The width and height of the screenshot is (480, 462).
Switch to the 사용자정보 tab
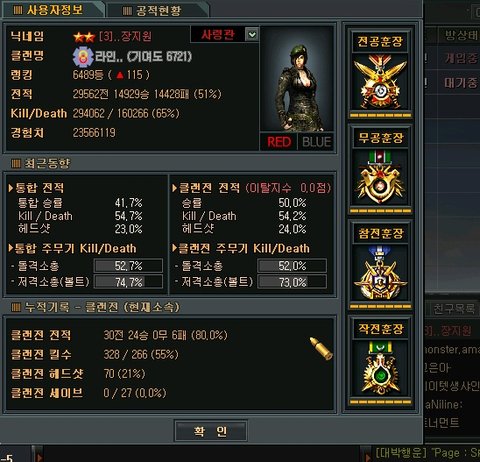click(x=53, y=10)
